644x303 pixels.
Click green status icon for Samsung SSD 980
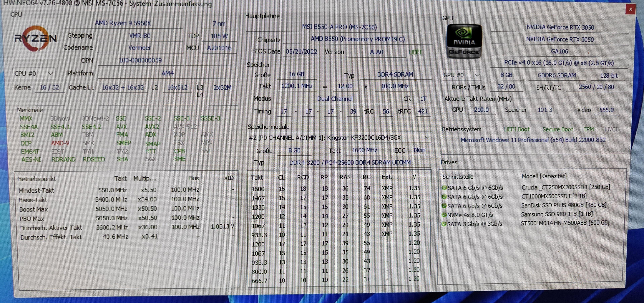tap(444, 215)
